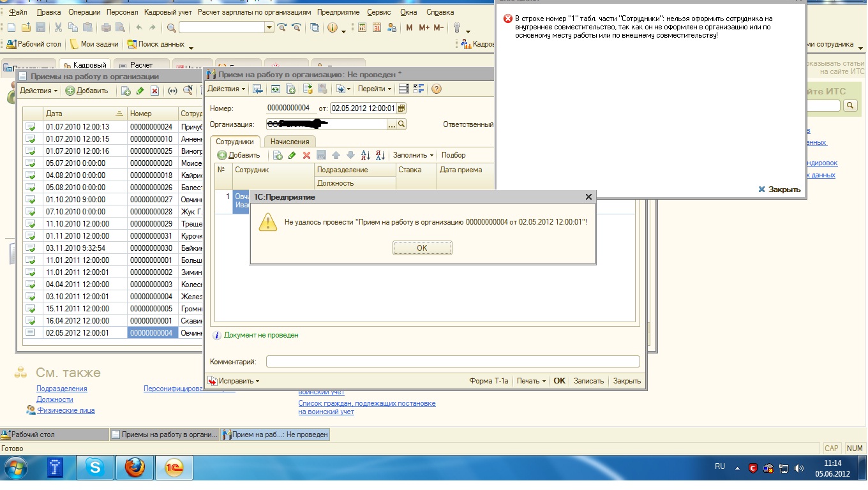The image size is (868, 490).
Task: Click the M memory button
Action: tap(409, 27)
